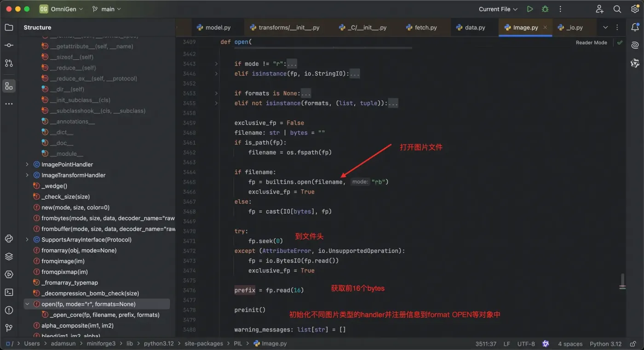The image size is (644, 350).
Task: Open the Project folder tool window
Action: point(9,27)
